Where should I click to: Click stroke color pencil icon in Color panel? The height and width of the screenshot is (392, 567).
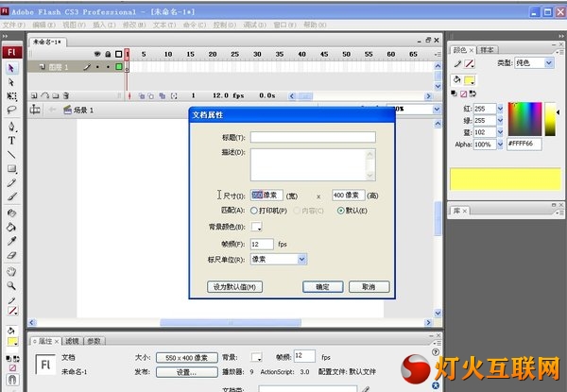[x=457, y=64]
